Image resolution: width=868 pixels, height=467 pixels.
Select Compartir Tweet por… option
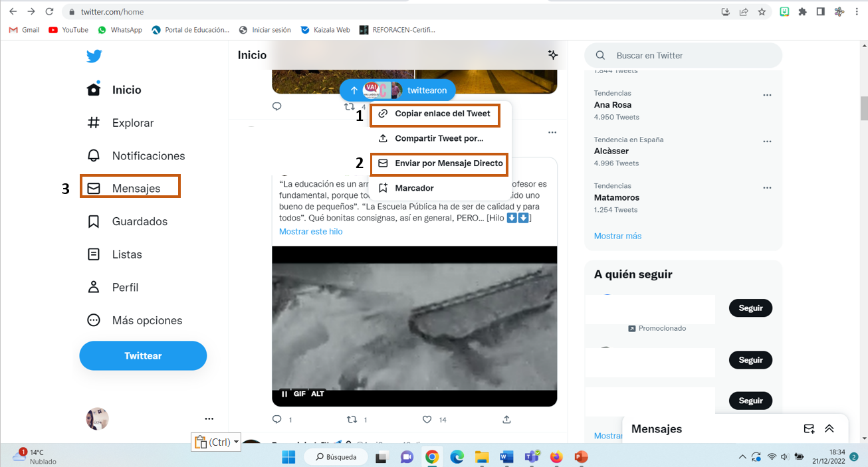pyautogui.click(x=439, y=139)
